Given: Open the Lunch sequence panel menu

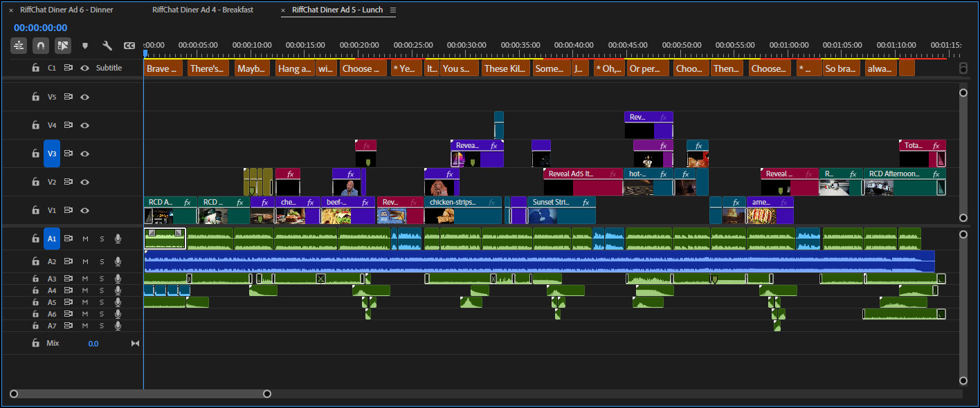Looking at the screenshot, I should (x=393, y=10).
